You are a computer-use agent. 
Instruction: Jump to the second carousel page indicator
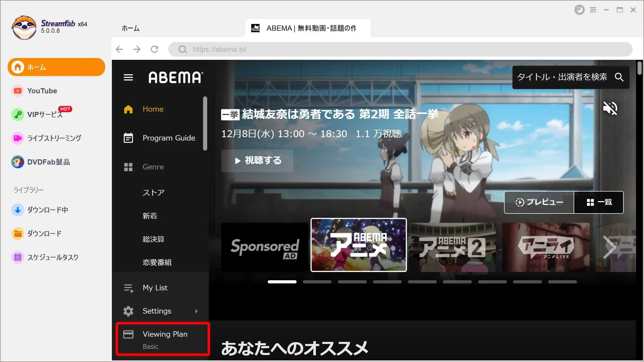[x=317, y=282]
